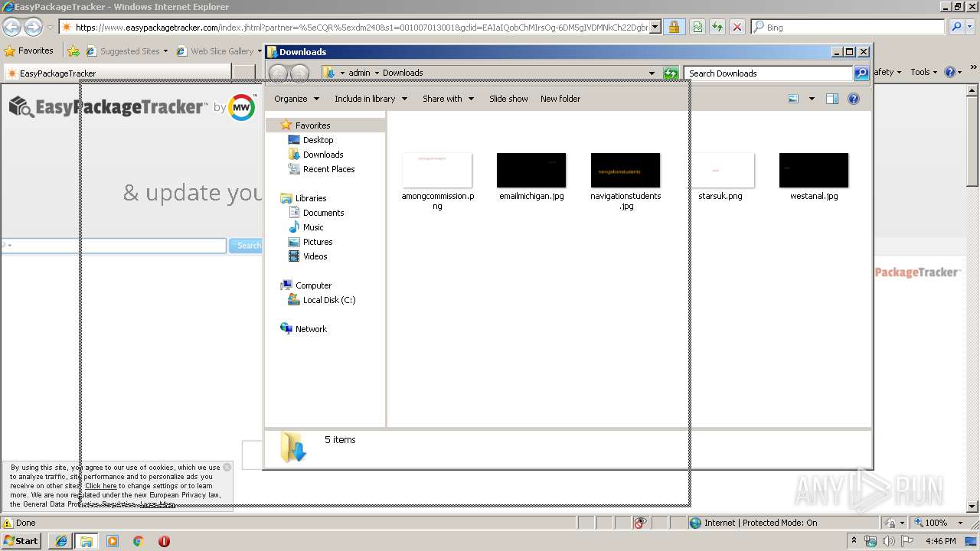
Task: Click Windows Media Player taskbar icon
Action: point(113,541)
